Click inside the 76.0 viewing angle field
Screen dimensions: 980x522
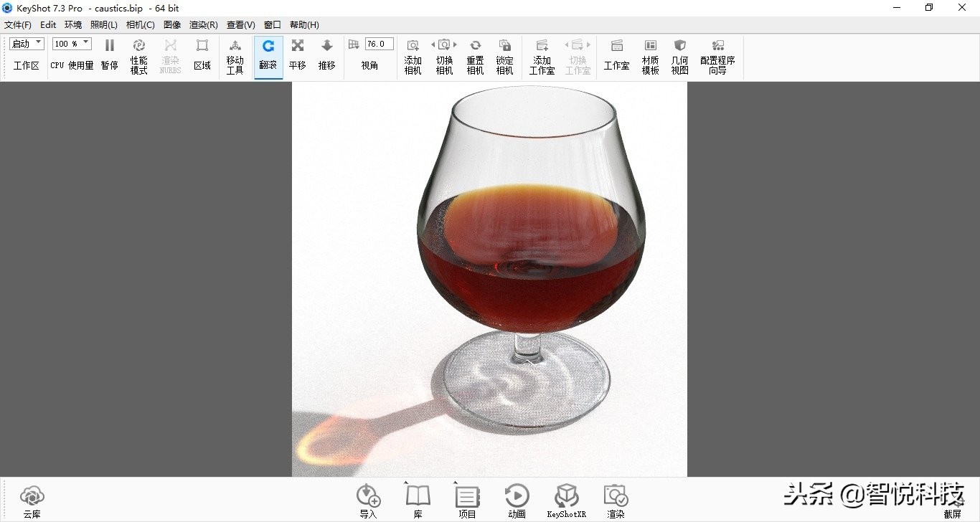[x=379, y=43]
